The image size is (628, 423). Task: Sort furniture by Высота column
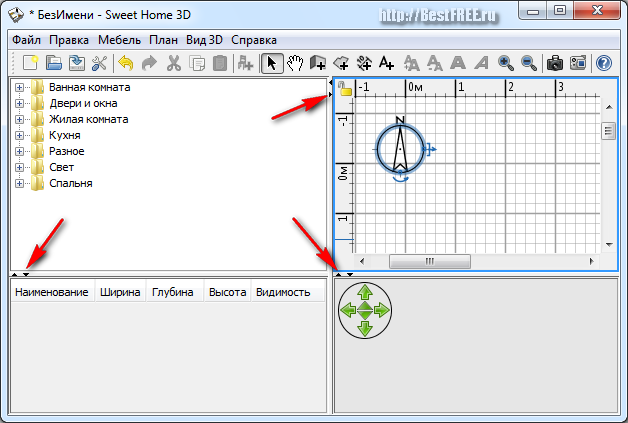click(x=227, y=292)
